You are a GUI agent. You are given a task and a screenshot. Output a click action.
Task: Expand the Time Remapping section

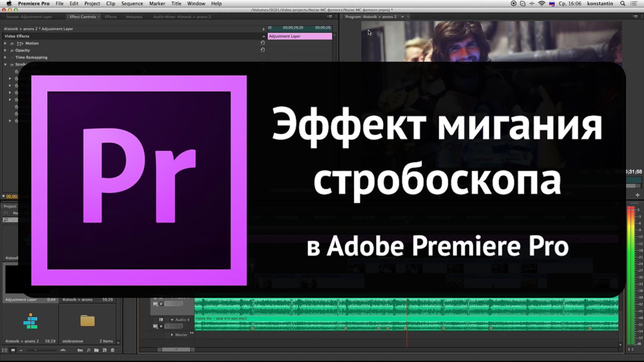(4, 57)
